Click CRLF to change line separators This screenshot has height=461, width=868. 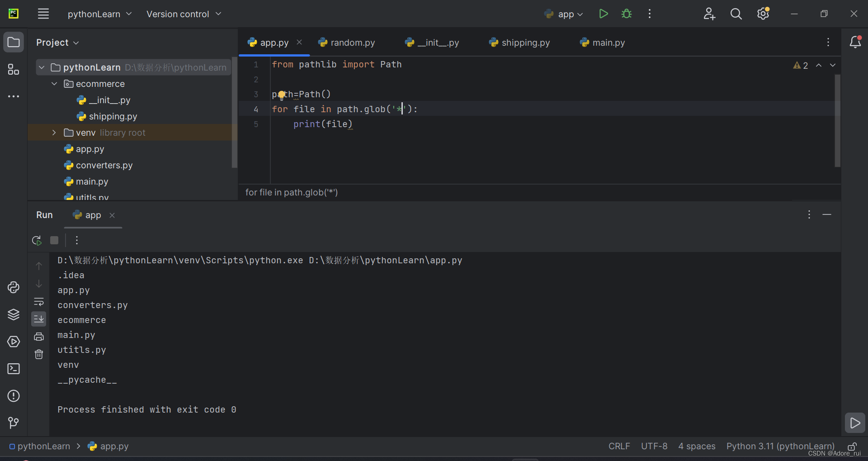coord(619,447)
